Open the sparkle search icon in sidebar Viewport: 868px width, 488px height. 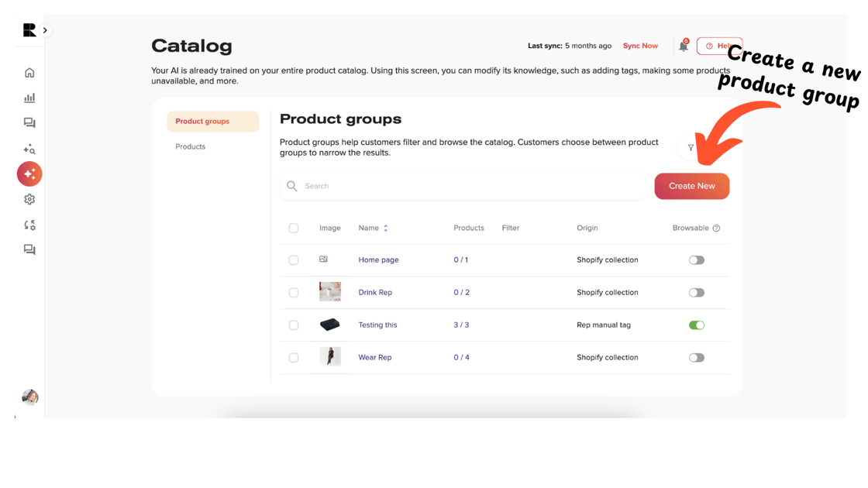(x=29, y=148)
